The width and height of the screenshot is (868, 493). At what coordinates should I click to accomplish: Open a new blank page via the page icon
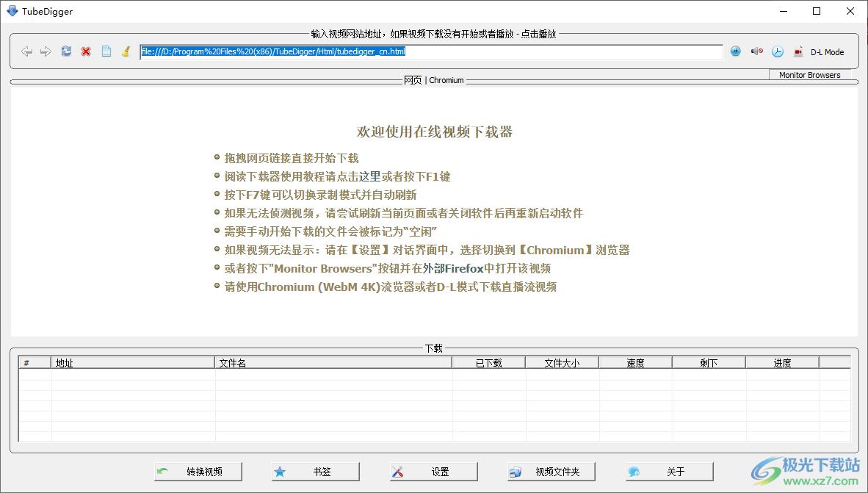click(105, 51)
